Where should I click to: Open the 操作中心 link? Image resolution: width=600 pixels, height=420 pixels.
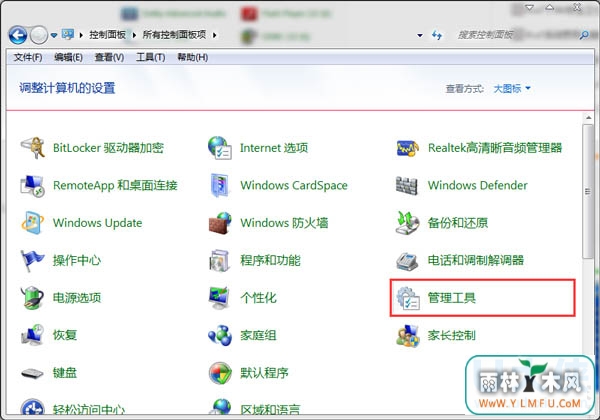(77, 260)
